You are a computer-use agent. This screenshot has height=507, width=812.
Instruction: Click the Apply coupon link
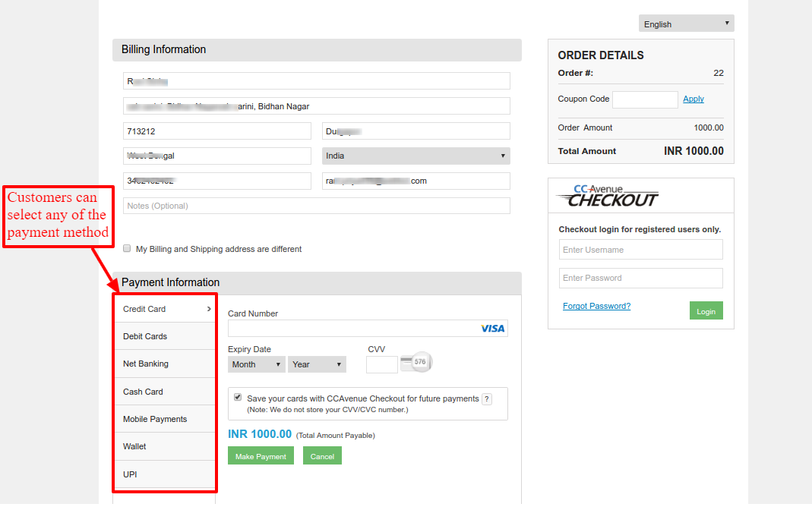pyautogui.click(x=694, y=99)
